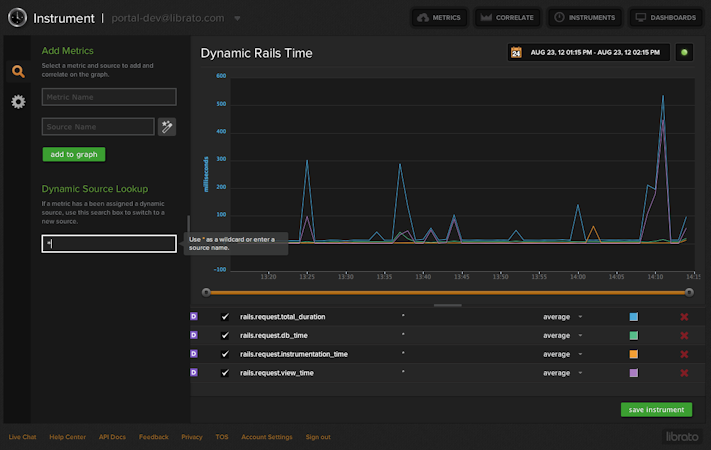
Task: Switch to the Dashboards tab
Action: tap(665, 18)
